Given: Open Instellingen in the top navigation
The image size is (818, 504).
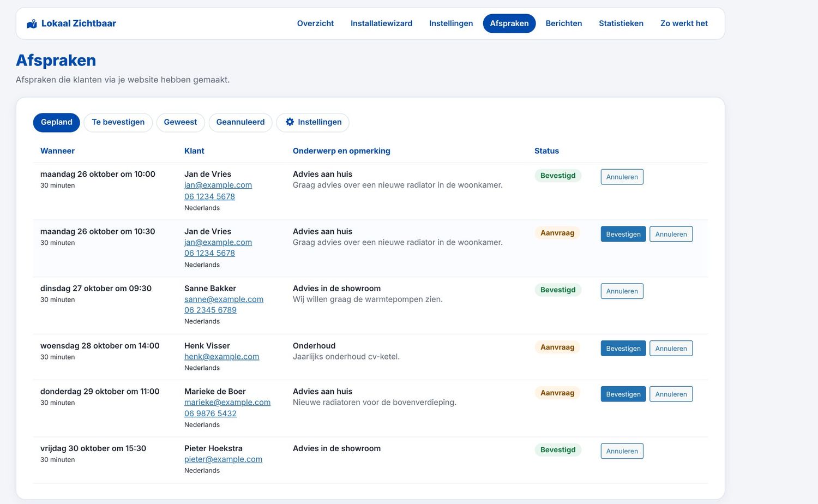Looking at the screenshot, I should click(451, 23).
